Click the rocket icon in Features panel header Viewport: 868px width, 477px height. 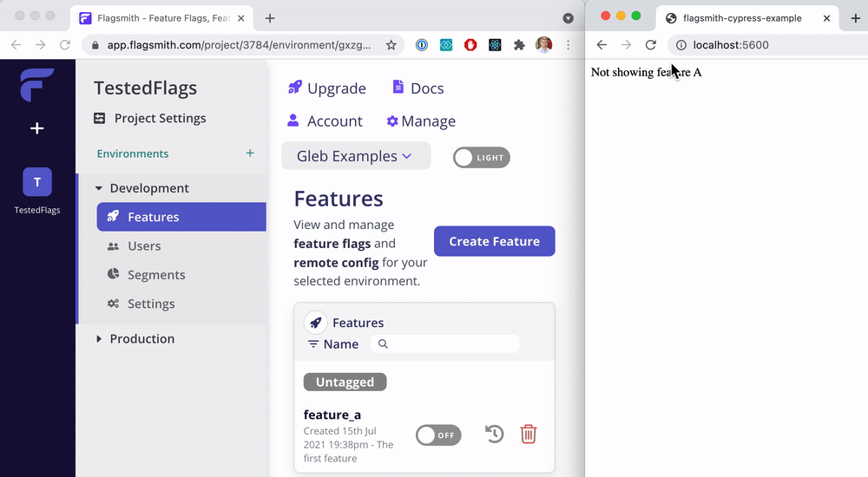pyautogui.click(x=316, y=323)
